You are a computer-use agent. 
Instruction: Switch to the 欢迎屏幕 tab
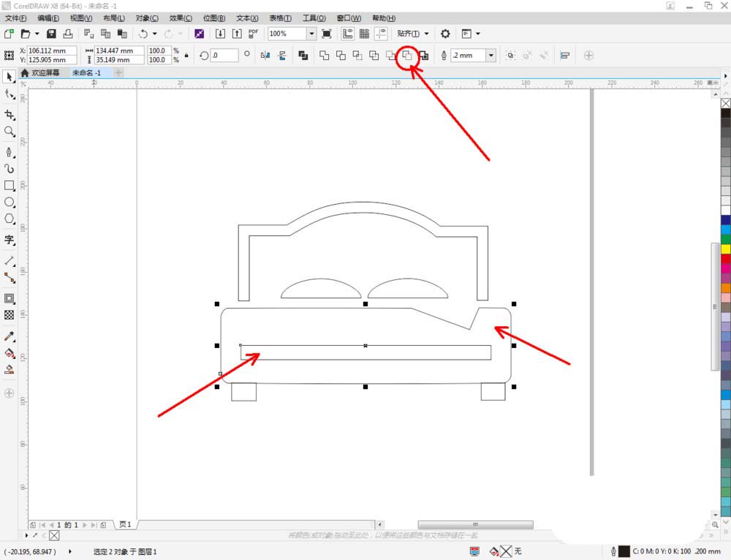40,72
